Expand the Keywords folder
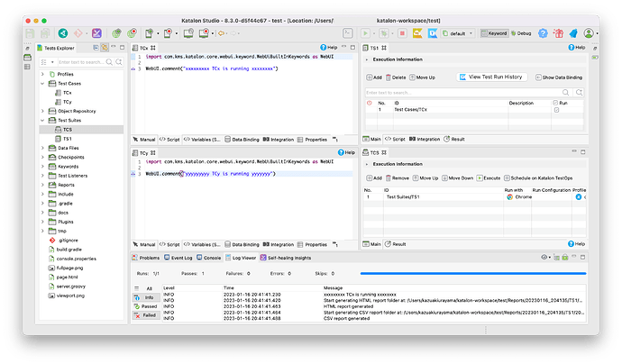622x364 pixels. (x=42, y=167)
